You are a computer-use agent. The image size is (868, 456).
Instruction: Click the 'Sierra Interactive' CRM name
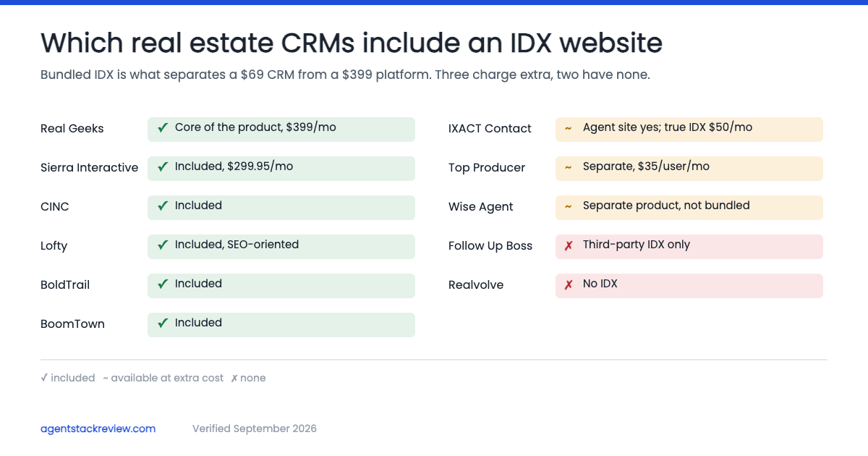[x=89, y=168]
